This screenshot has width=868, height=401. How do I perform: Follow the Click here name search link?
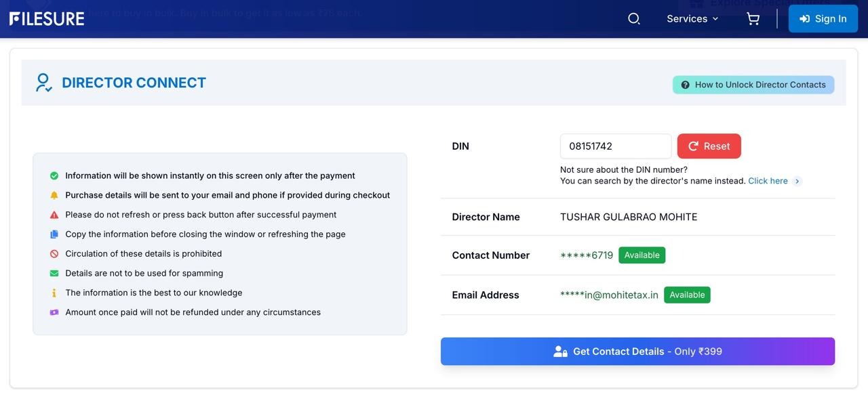[768, 181]
